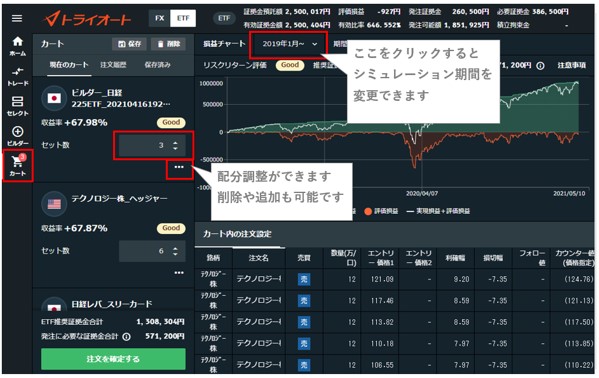This screenshot has width=599, height=378.
Task: Click green 注文を確定する button
Action: click(113, 359)
